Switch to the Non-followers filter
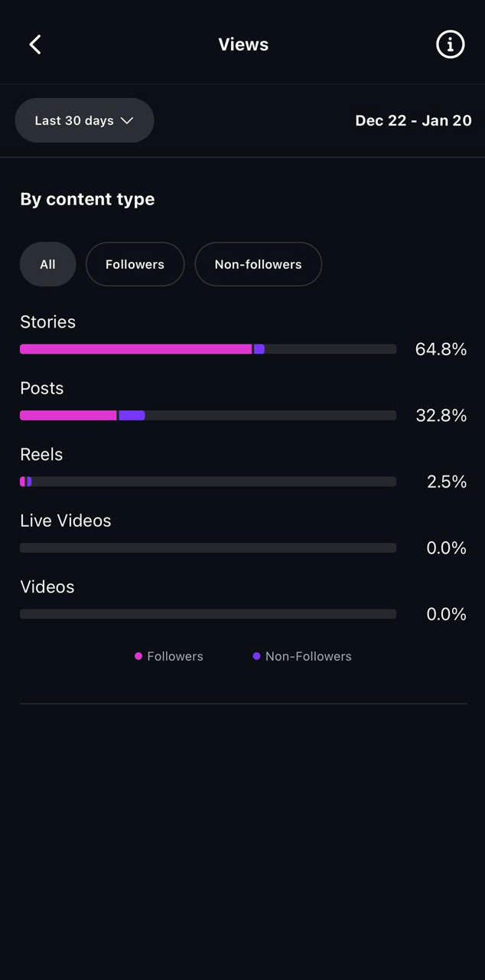The height and width of the screenshot is (980, 485). [258, 264]
